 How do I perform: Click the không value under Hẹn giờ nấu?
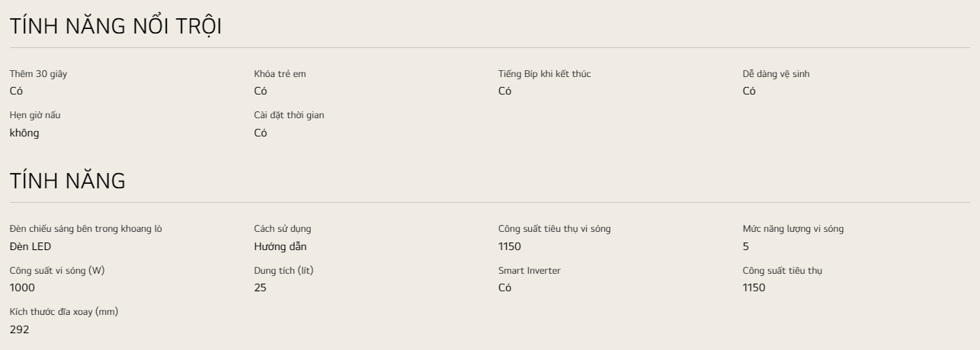click(24, 133)
